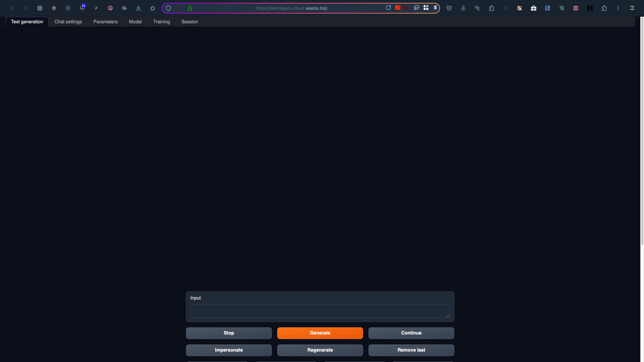Bookmark this page with the bookmark icon
The image size is (644, 362).
(435, 8)
